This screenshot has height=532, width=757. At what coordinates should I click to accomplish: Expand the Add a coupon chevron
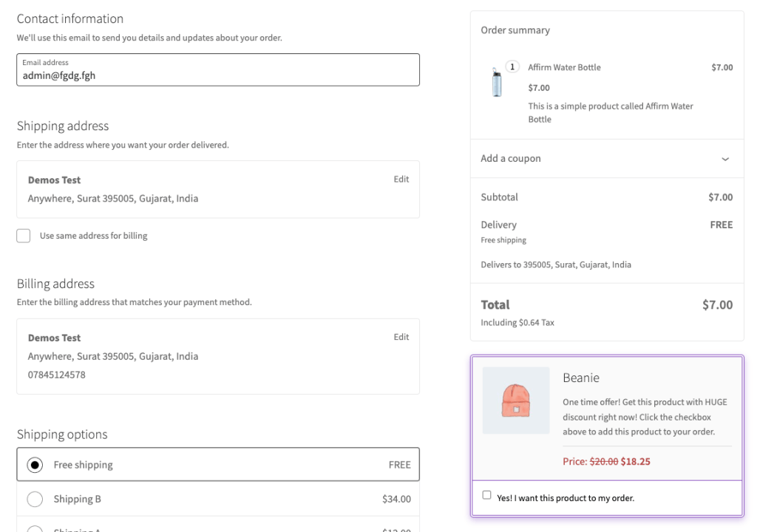pos(724,159)
